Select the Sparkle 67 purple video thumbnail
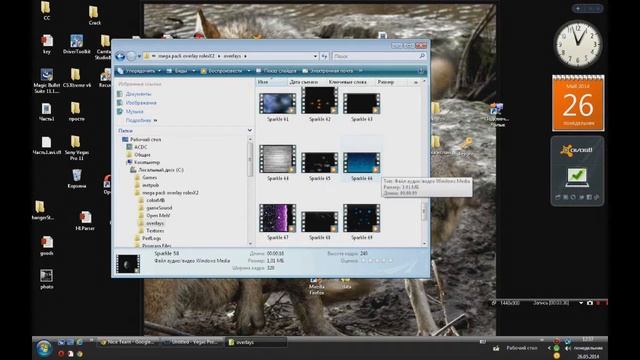 [278, 218]
